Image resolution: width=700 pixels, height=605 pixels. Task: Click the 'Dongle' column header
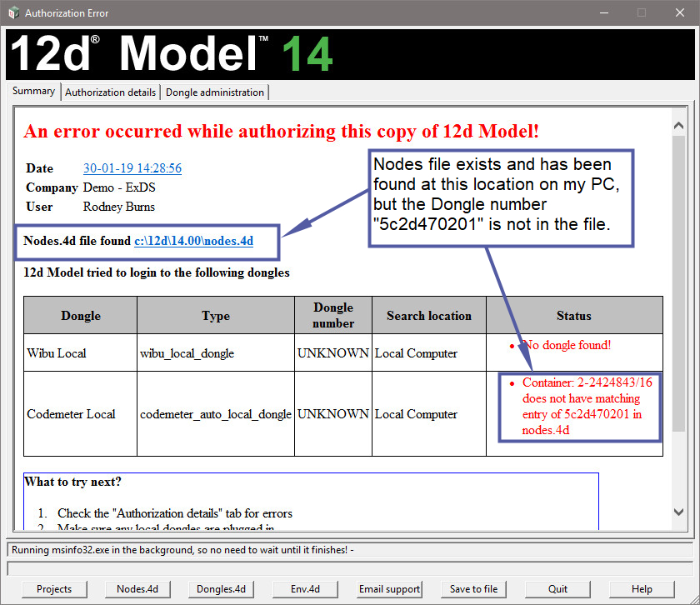point(80,315)
